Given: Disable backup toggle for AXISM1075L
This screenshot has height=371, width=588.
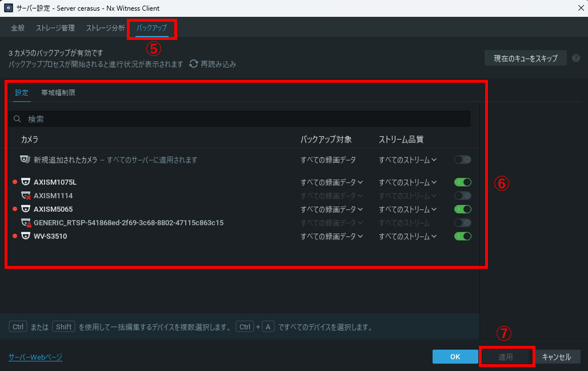Looking at the screenshot, I should click(x=463, y=182).
